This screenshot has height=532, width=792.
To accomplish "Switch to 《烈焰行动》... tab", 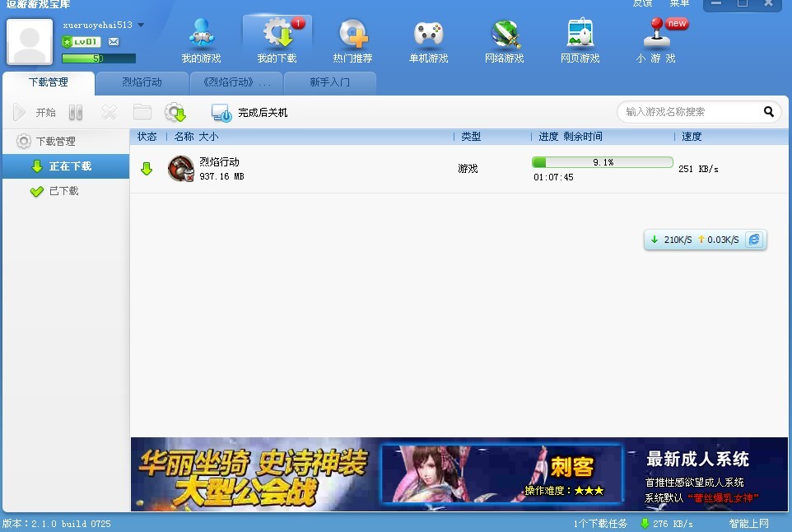I will click(x=236, y=82).
